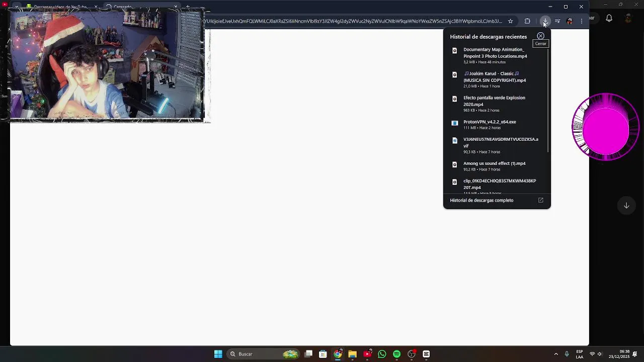Open Among us sound effect mp4 download
Viewport: 644px width, 362px height.
495,166
